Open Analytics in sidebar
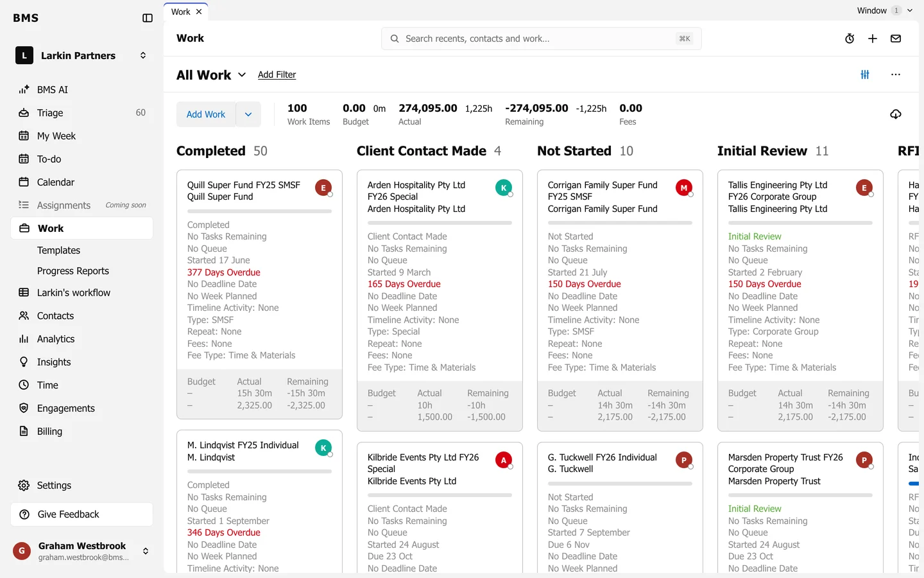Image resolution: width=924 pixels, height=578 pixels. [x=82, y=339]
